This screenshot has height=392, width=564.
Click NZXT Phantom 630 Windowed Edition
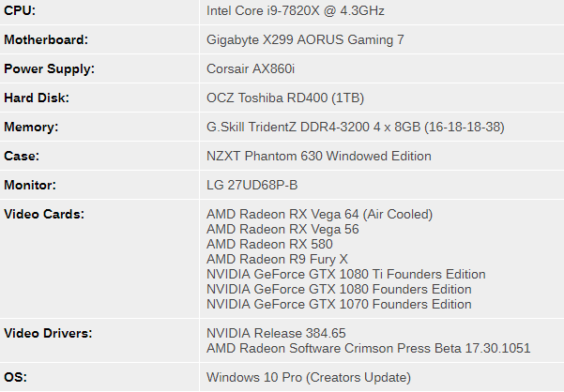tap(319, 157)
